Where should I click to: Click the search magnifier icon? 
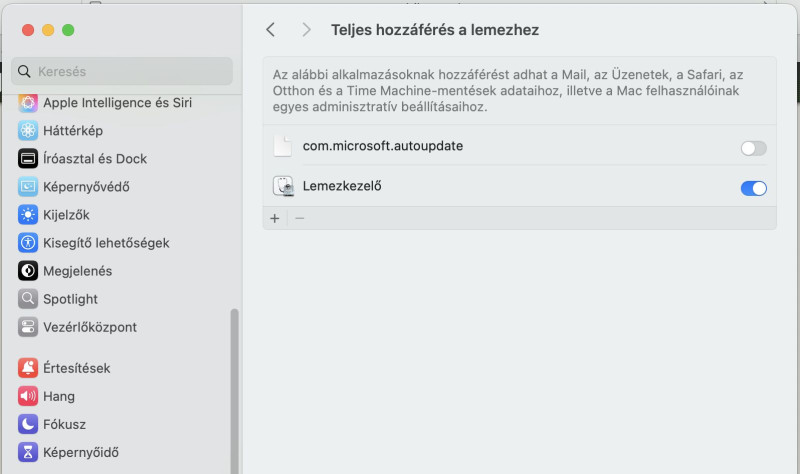click(x=24, y=71)
